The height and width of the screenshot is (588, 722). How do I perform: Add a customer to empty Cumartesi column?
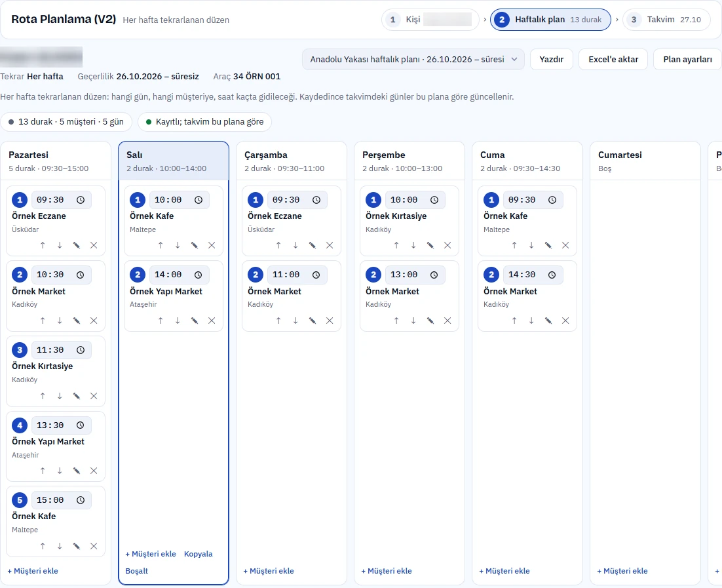[x=622, y=571]
